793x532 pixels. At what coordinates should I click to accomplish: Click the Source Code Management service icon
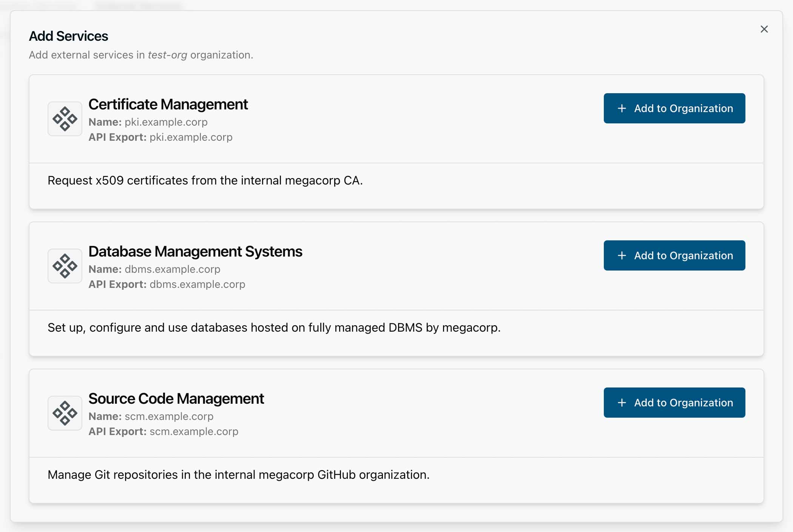point(65,413)
